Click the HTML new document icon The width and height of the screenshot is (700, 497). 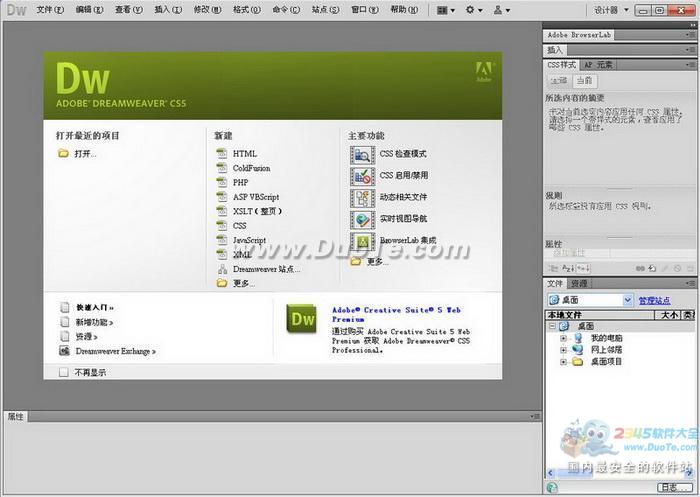(222, 154)
